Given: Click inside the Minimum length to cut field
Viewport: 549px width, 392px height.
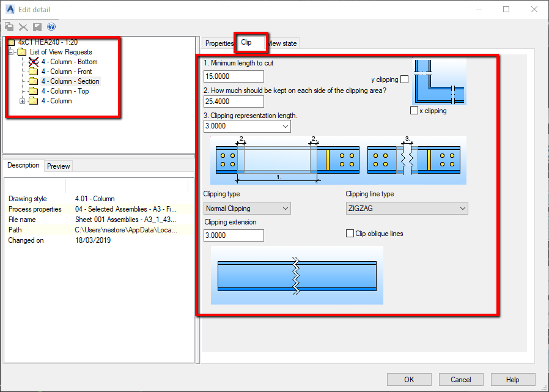Looking at the screenshot, I should pyautogui.click(x=232, y=76).
